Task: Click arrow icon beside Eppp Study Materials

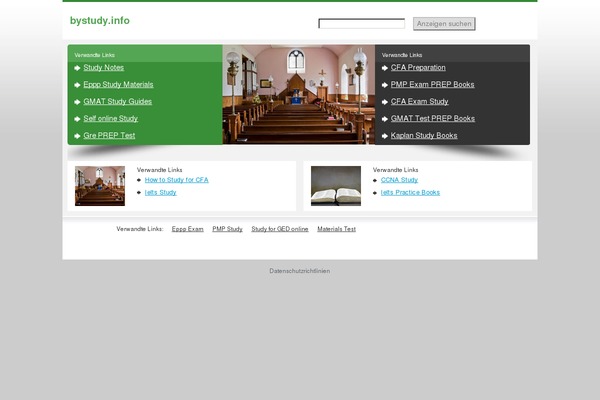Action: click(x=77, y=85)
